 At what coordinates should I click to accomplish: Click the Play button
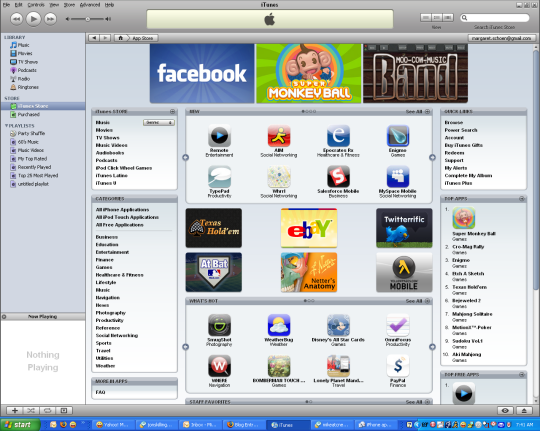tap(33, 19)
